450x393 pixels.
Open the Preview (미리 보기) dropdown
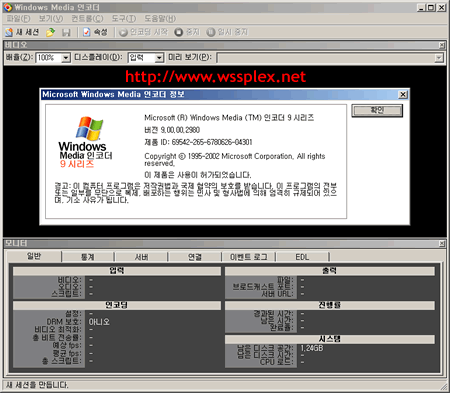(439, 58)
